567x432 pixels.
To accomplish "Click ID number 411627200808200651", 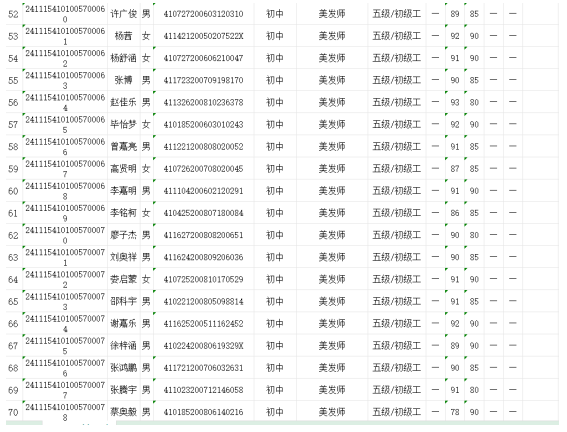I will 203,235.
